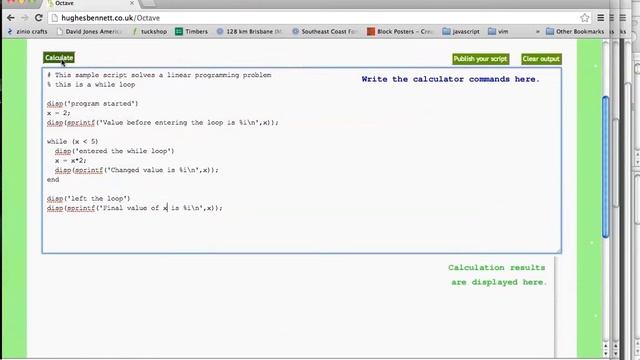
Task: Click the browser forward arrow
Action: coord(24,18)
